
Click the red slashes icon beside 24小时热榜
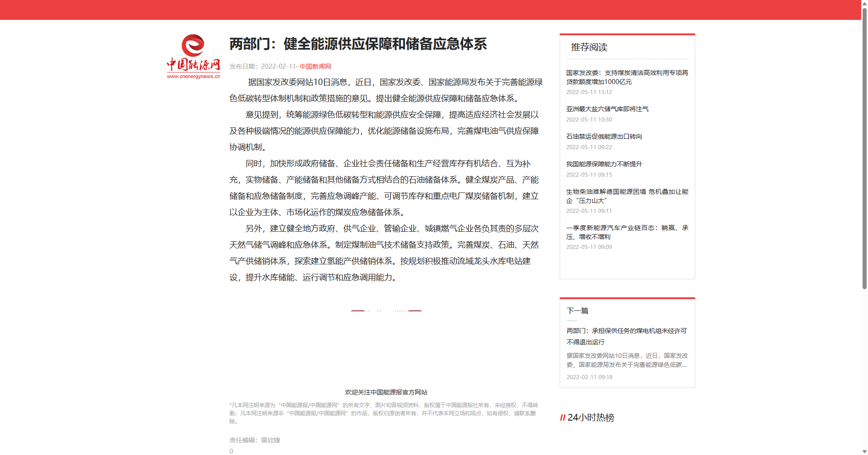pyautogui.click(x=563, y=418)
